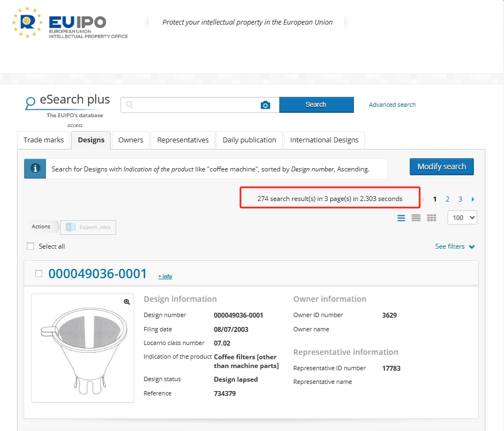
Task: Click the eSearch plus magnifier logo
Action: coord(30,102)
